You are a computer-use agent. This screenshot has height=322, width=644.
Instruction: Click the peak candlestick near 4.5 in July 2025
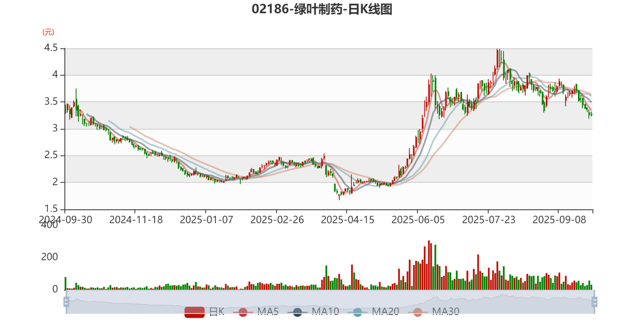tap(497, 58)
